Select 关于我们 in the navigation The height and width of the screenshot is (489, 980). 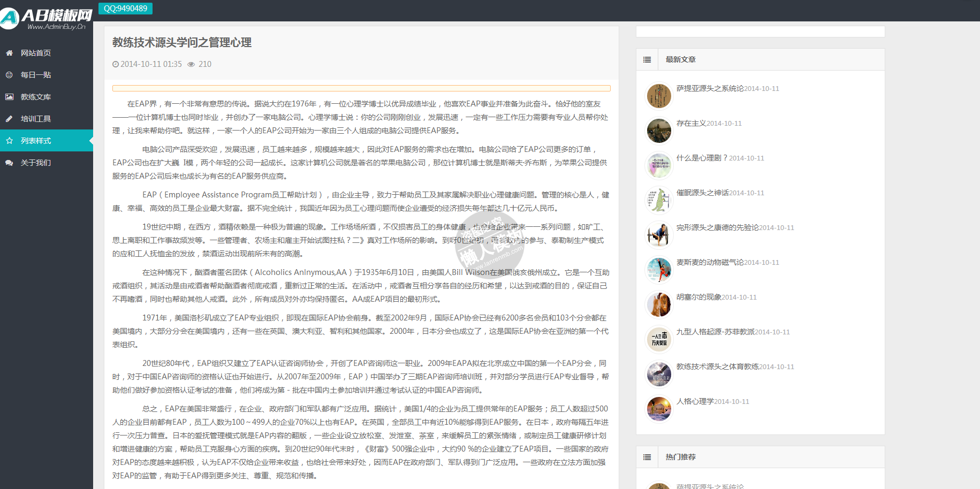point(36,163)
